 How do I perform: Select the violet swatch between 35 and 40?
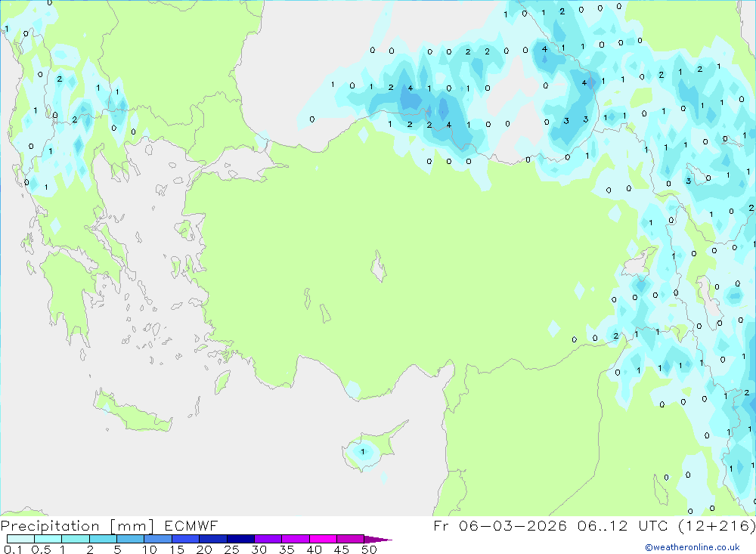296,539
